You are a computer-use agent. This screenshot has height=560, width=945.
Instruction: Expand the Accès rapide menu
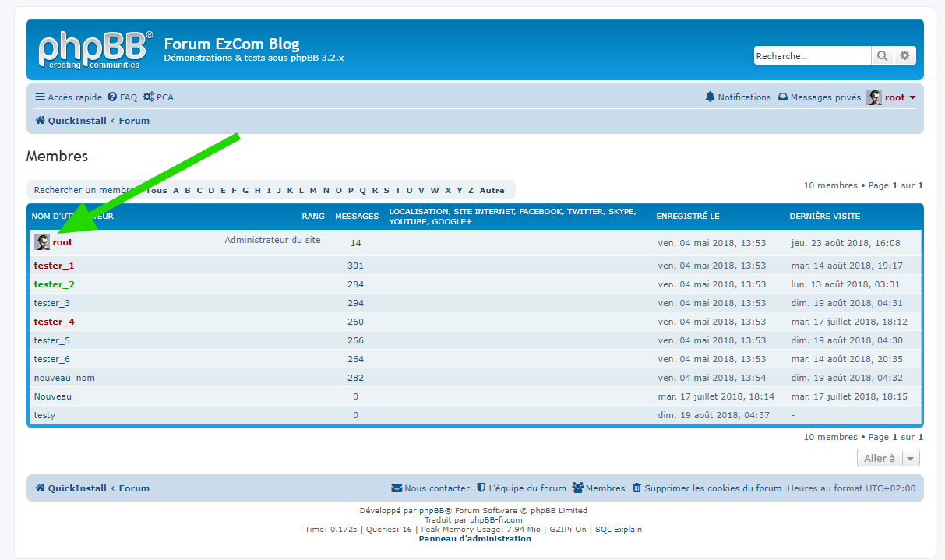coord(69,97)
